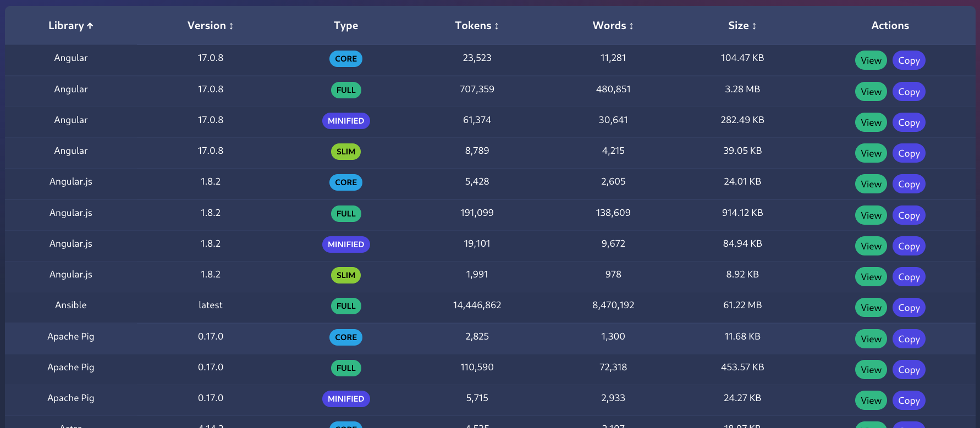This screenshot has height=428, width=980.
Task: Copy Apache Pig 0.17.0 CORE row
Action: (x=909, y=339)
